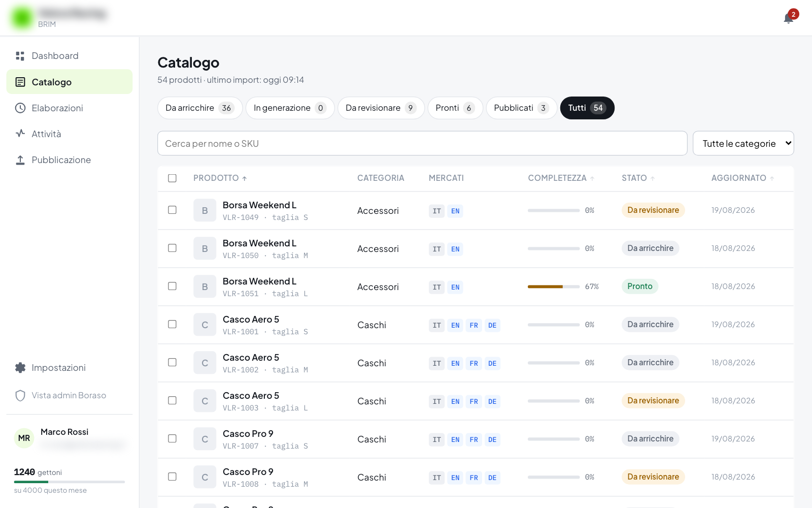Click the B thumbnail for VLR-1049
This screenshot has height=508, width=812.
point(205,210)
